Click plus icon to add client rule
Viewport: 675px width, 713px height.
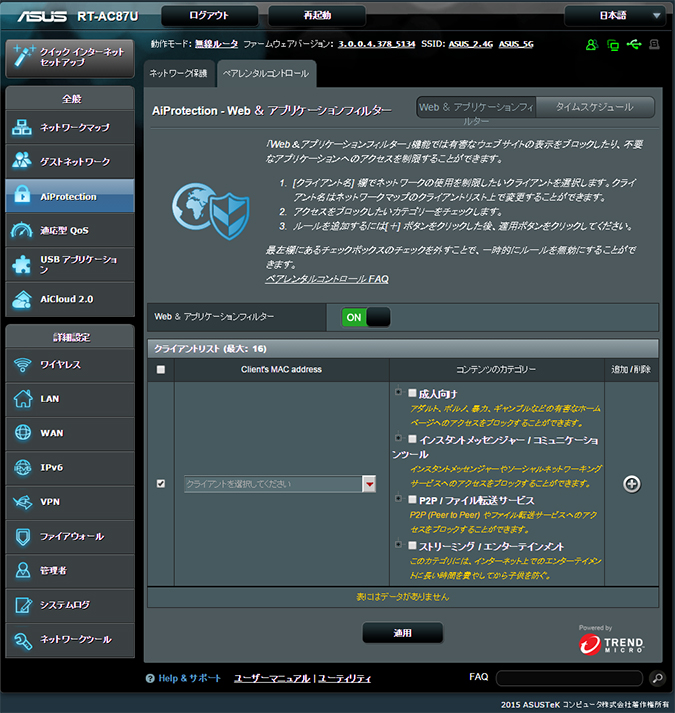click(631, 484)
